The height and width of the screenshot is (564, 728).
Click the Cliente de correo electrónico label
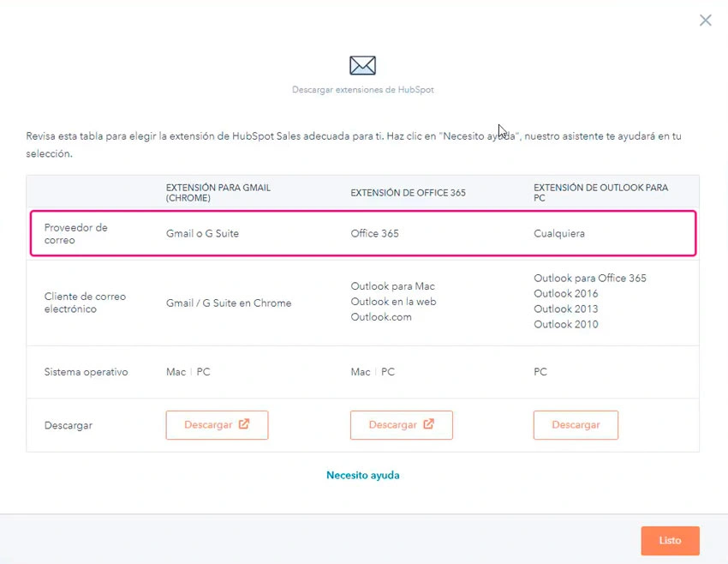click(85, 303)
